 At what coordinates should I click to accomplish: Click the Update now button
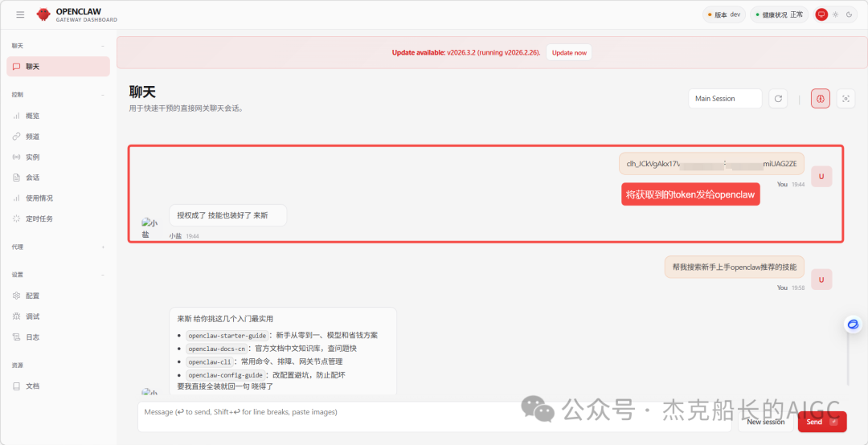point(569,52)
